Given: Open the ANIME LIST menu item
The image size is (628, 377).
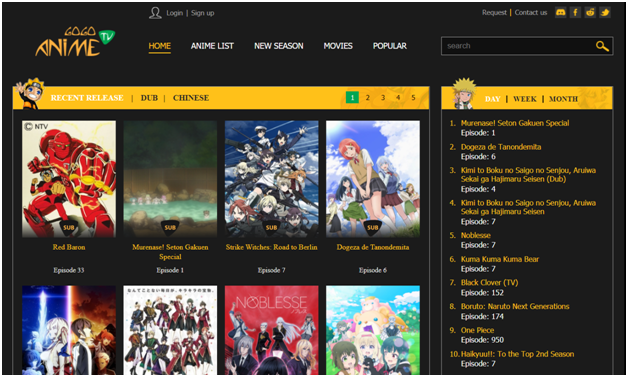Looking at the screenshot, I should pos(212,46).
